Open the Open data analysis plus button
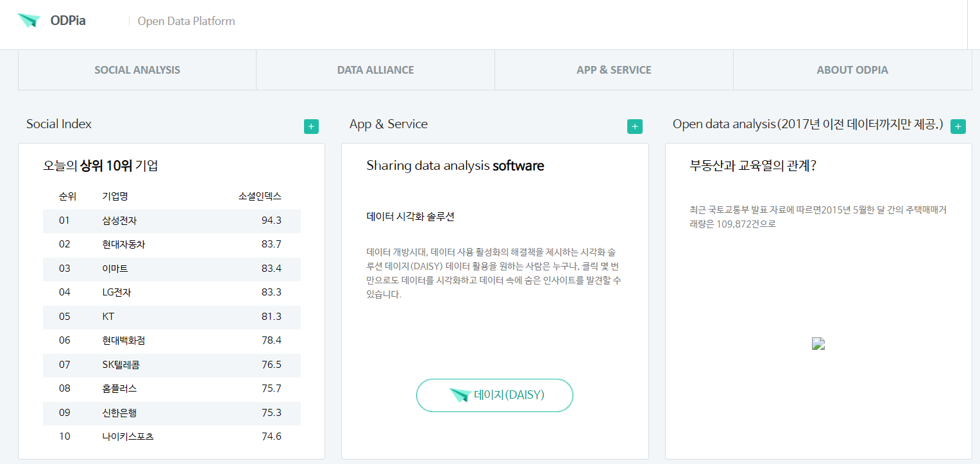980x464 pixels. point(958,127)
